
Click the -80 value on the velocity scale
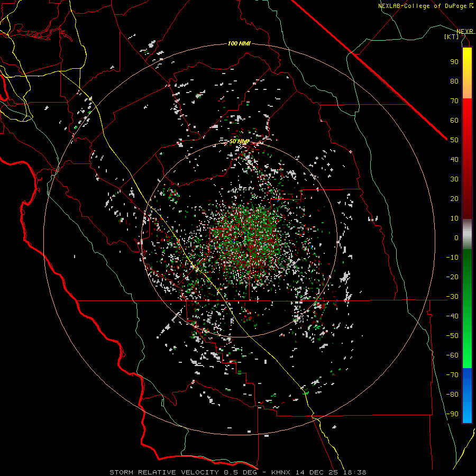click(x=452, y=395)
